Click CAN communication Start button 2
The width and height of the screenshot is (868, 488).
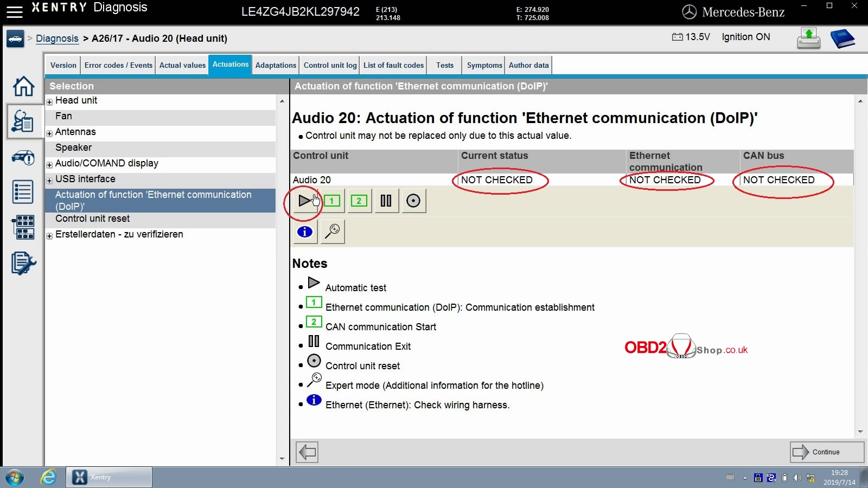point(359,201)
